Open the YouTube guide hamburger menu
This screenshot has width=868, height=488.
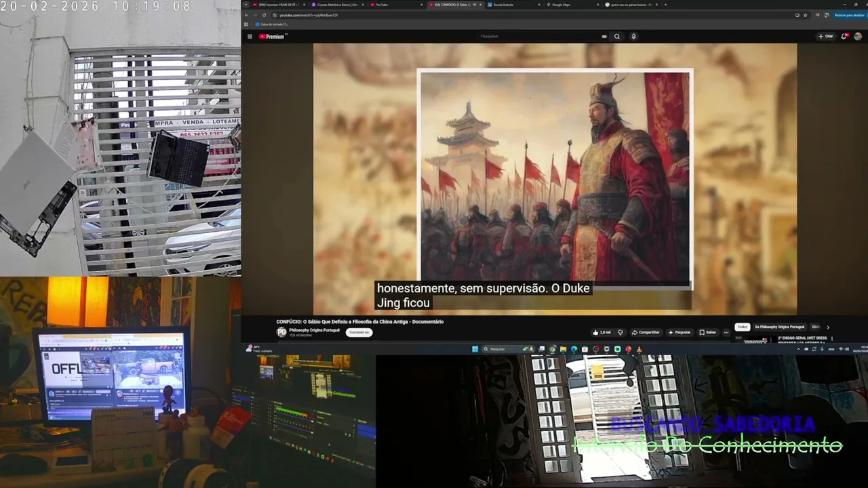coord(250,37)
